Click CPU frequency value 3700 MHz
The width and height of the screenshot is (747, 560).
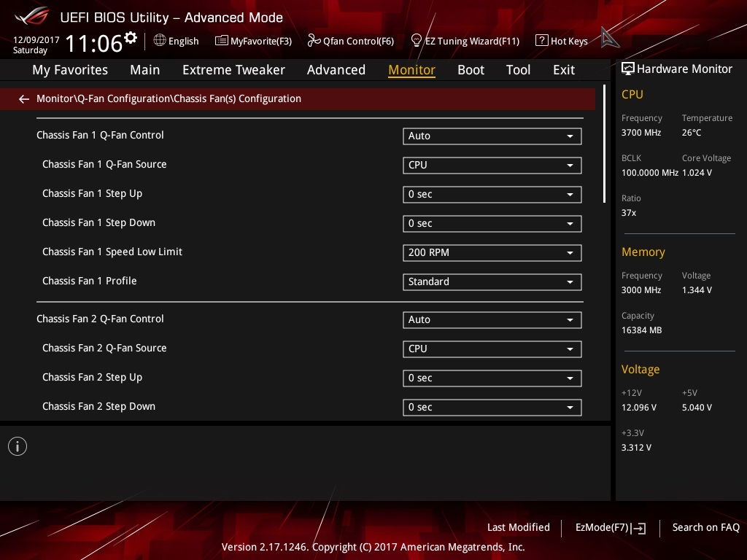click(x=640, y=133)
